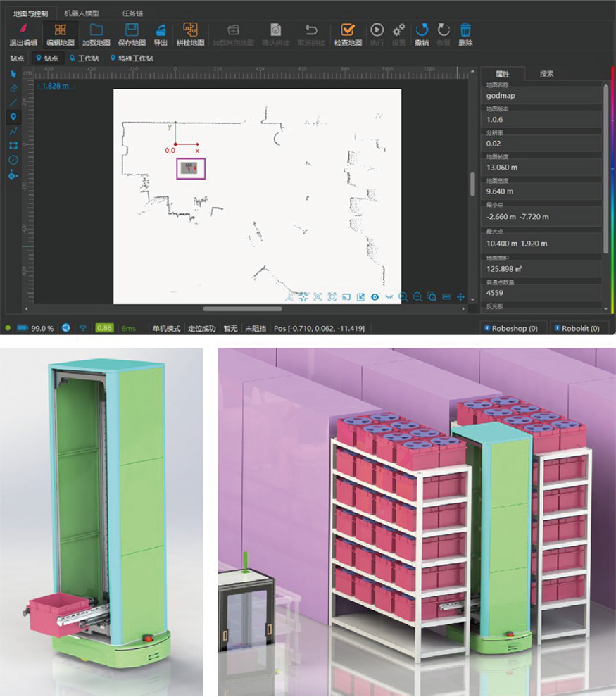Image resolution: width=616 pixels, height=697 pixels.
Task: Toggle 编辑地图 edit map mode
Action: tap(61, 30)
